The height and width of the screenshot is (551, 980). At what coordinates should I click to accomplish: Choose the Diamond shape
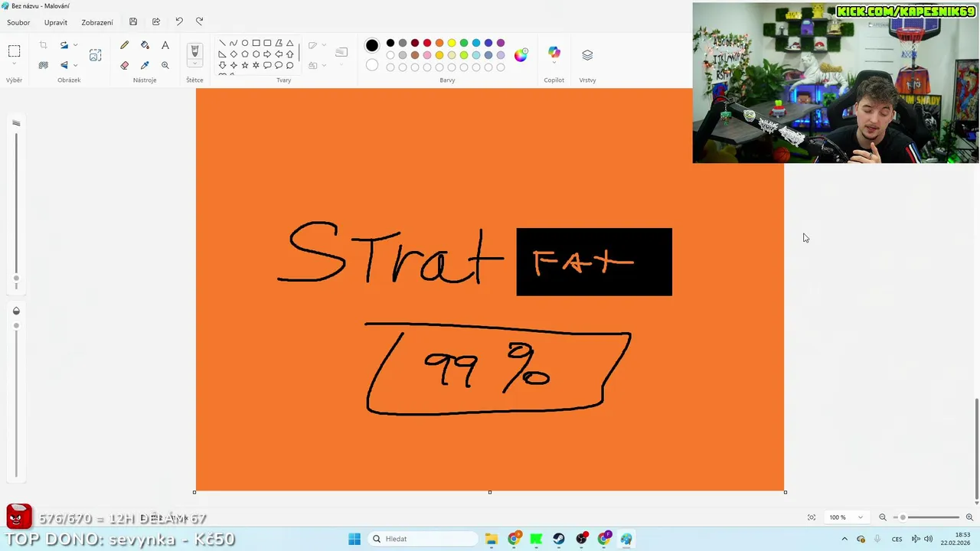(234, 54)
